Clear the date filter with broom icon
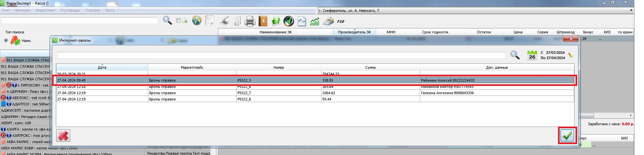 click(x=571, y=55)
